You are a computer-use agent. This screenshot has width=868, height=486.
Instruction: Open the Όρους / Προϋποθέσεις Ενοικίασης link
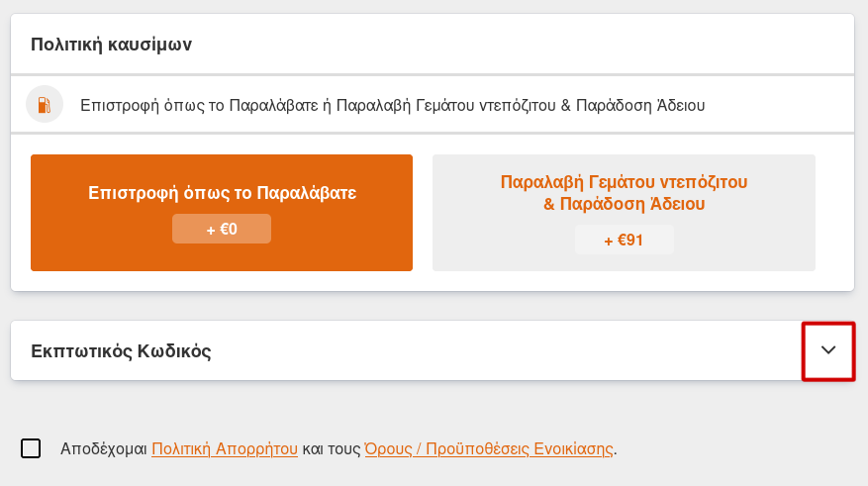click(489, 448)
